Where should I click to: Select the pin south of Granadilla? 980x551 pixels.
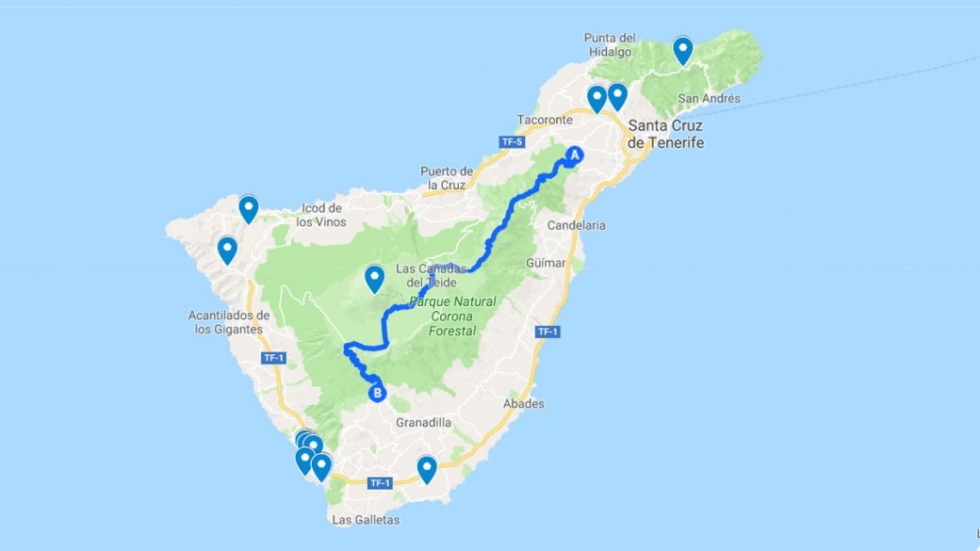(427, 470)
